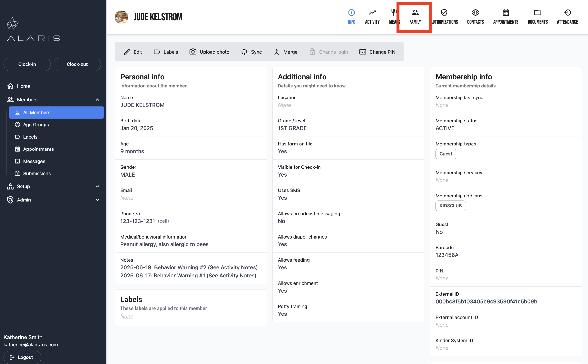Click the Merge arrow icon
This screenshot has width=588, height=364.
tap(277, 52)
